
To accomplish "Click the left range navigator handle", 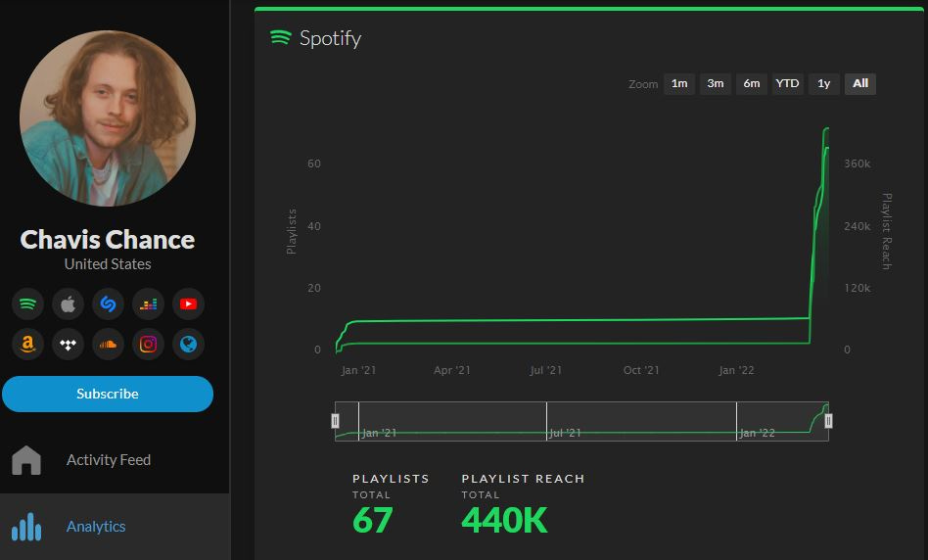I will 335,421.
